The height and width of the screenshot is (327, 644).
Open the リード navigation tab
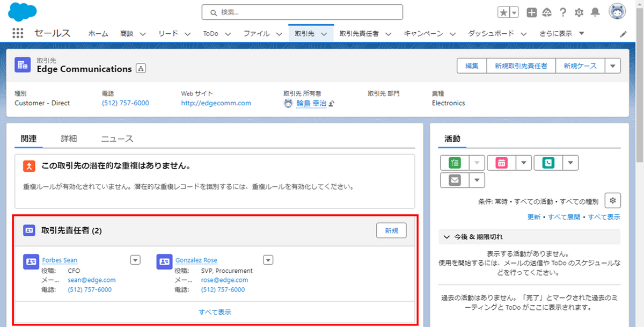pos(168,33)
